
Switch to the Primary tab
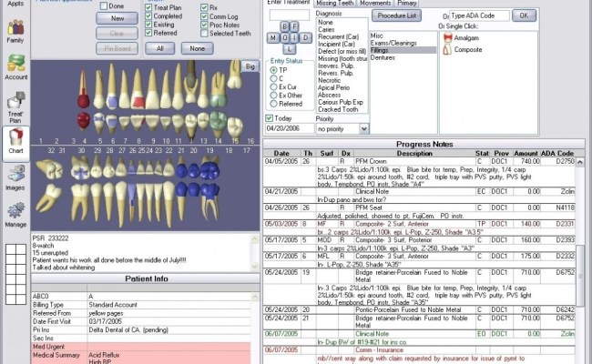[x=406, y=3]
